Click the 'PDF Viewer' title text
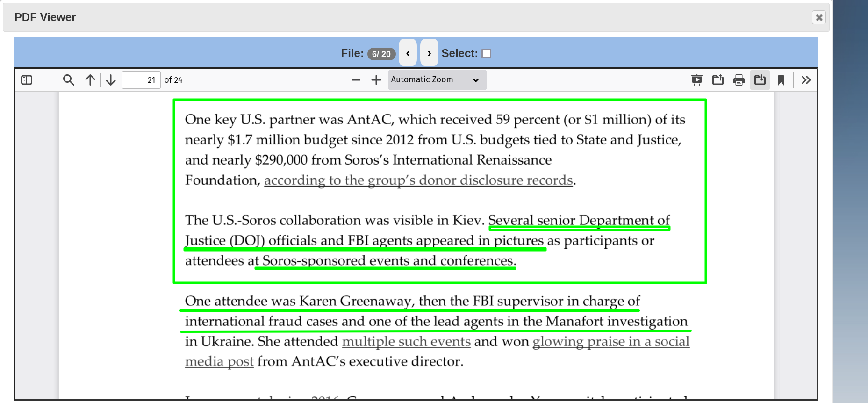 pos(45,17)
